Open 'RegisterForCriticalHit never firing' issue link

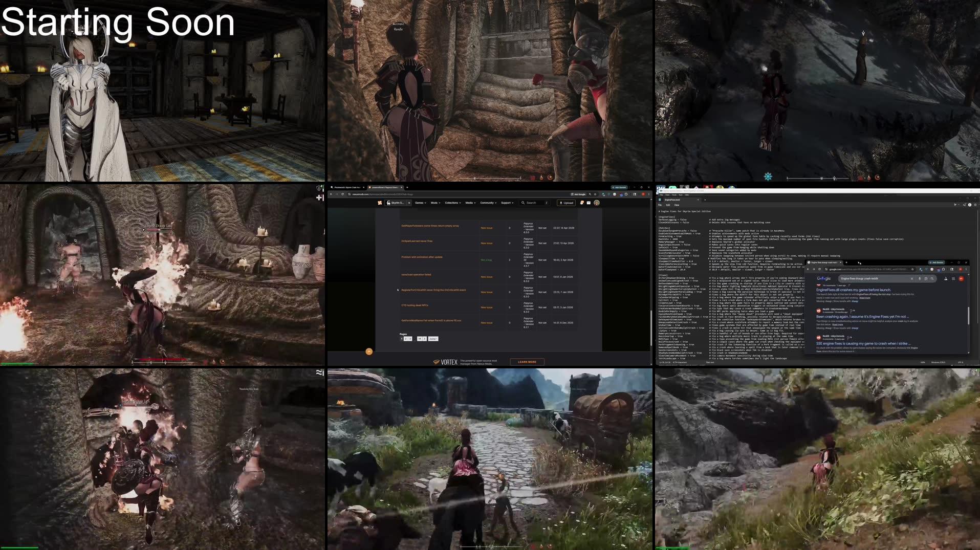point(433,290)
